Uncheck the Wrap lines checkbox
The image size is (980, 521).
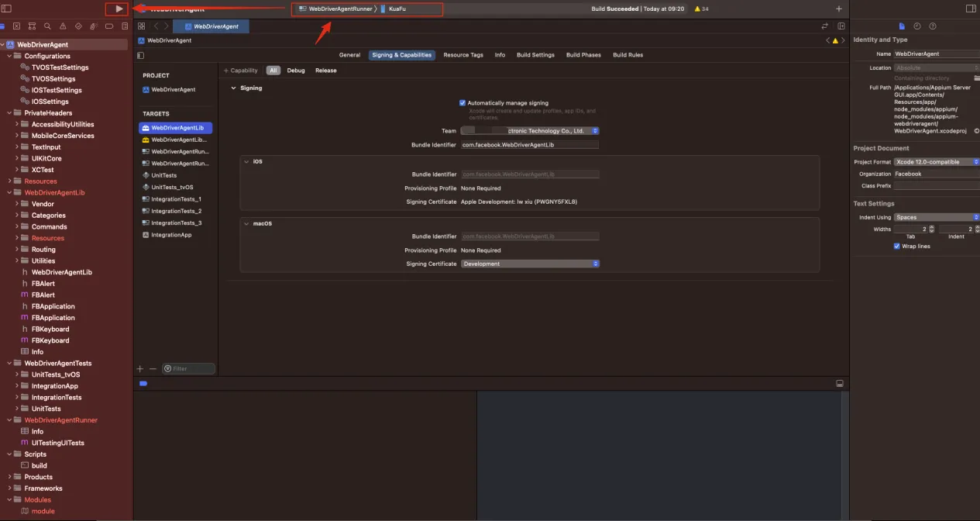(x=897, y=247)
